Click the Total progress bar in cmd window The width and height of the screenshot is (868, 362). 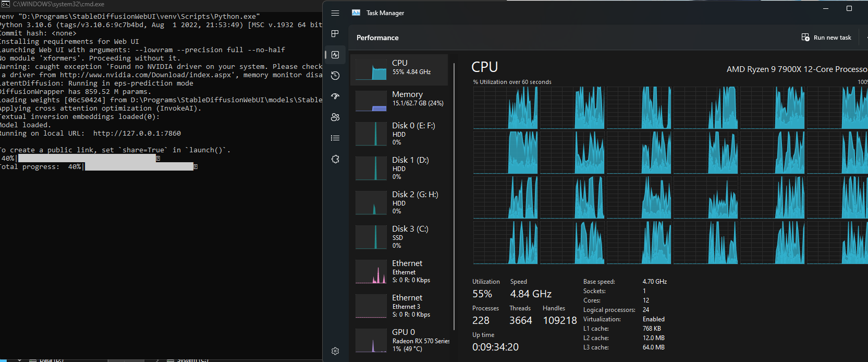click(139, 167)
